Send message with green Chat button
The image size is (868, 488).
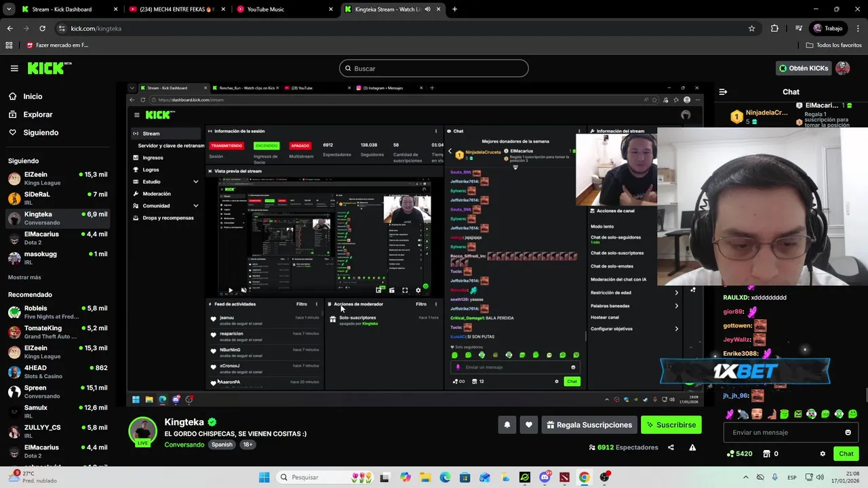point(846,453)
